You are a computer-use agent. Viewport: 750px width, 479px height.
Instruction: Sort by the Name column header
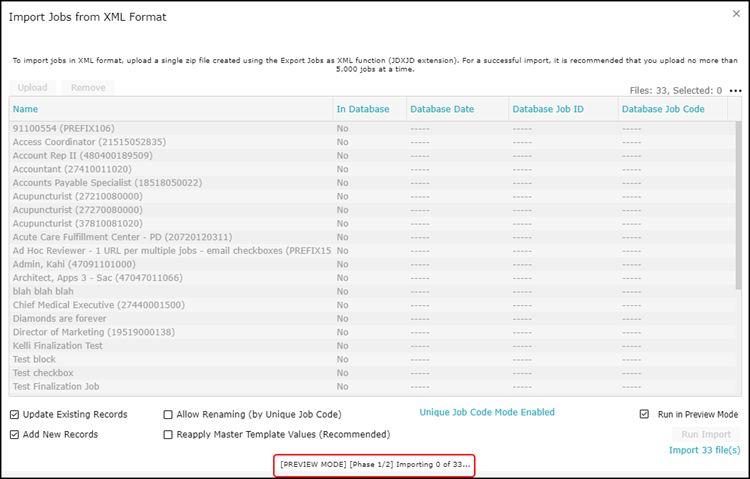(x=26, y=109)
